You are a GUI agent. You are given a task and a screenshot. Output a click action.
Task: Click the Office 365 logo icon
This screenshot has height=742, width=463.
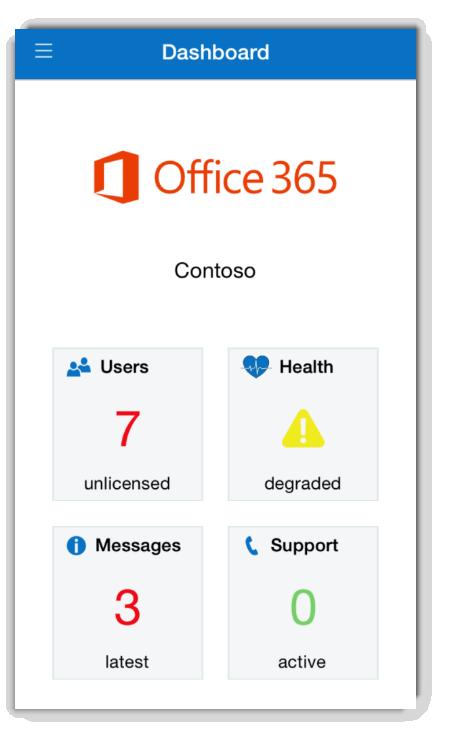116,177
